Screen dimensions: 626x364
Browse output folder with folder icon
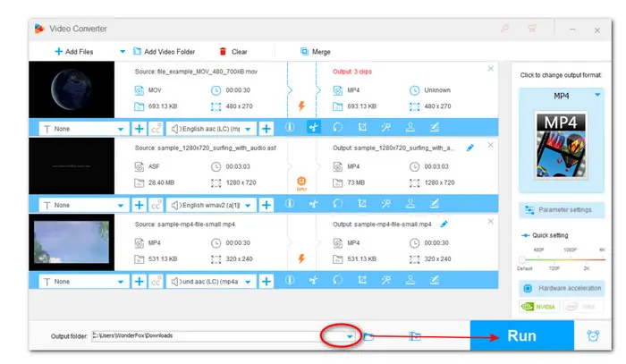pyautogui.click(x=368, y=336)
